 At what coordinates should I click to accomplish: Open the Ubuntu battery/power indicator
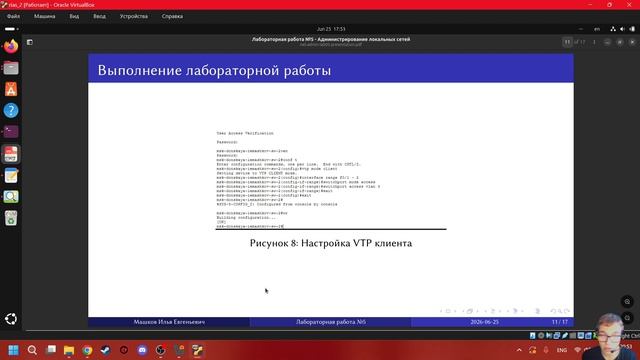632,29
